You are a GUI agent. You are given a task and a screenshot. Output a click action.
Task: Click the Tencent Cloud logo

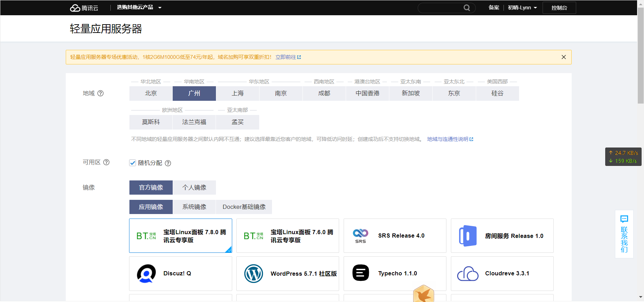pos(84,8)
